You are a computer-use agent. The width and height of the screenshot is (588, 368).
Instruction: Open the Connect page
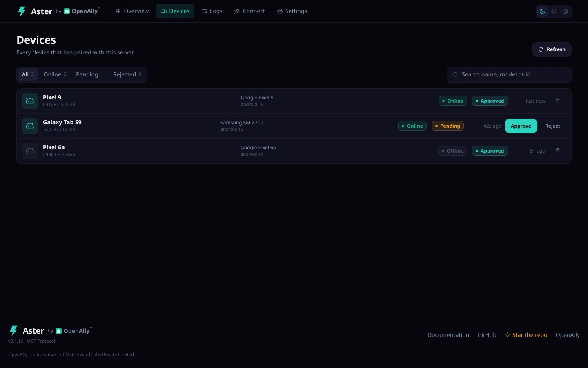[249, 11]
